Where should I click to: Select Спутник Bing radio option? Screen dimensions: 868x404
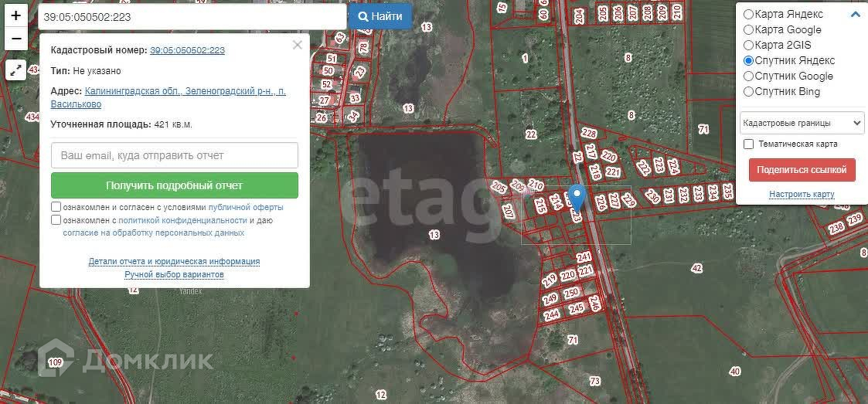click(x=748, y=92)
